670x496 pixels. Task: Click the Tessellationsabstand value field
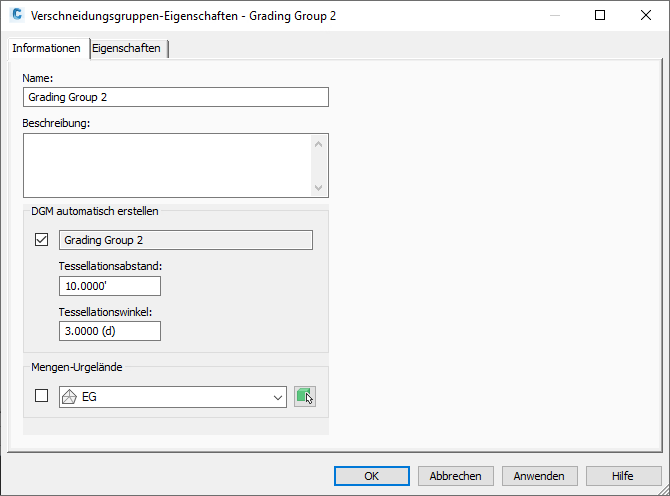(109, 286)
